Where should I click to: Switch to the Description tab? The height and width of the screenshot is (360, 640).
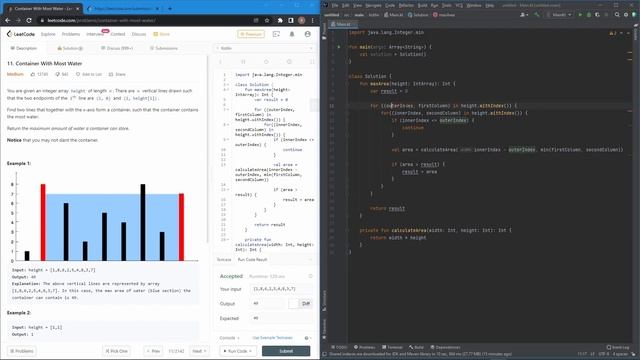point(24,48)
